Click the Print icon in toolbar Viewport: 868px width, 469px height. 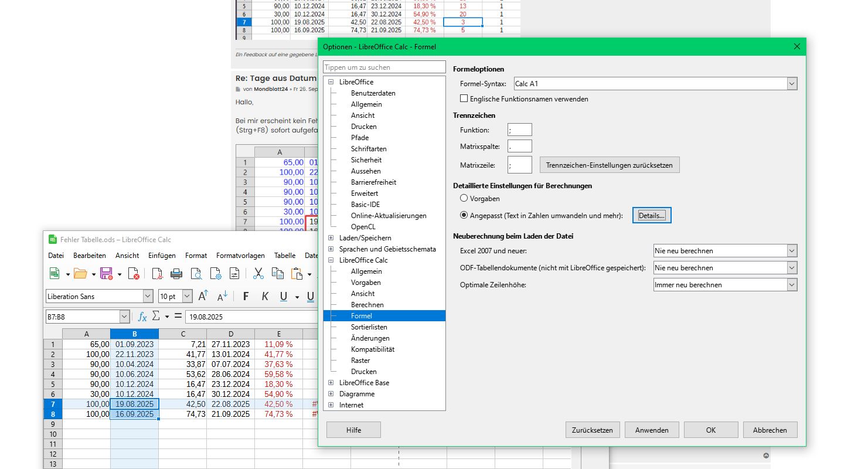pos(176,274)
